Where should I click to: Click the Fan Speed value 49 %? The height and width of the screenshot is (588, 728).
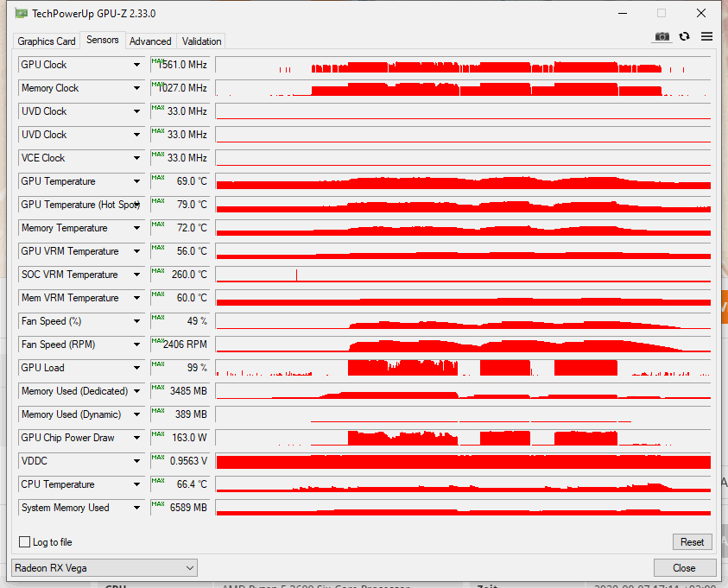(x=180, y=321)
